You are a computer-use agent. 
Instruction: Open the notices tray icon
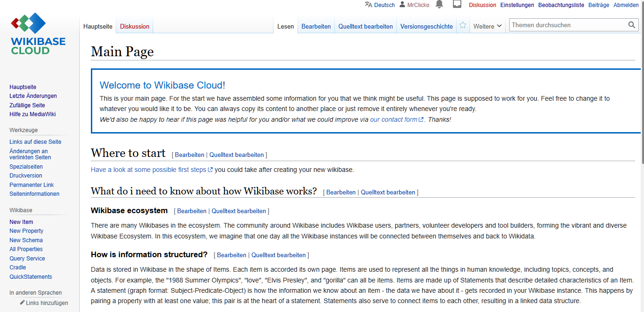(x=457, y=4)
